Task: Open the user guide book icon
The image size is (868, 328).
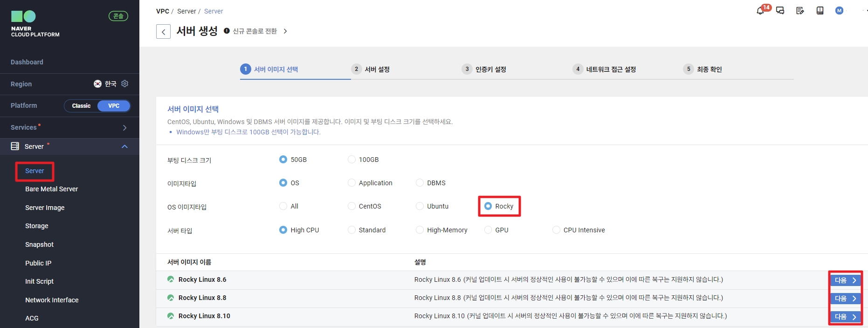Action: coord(820,11)
